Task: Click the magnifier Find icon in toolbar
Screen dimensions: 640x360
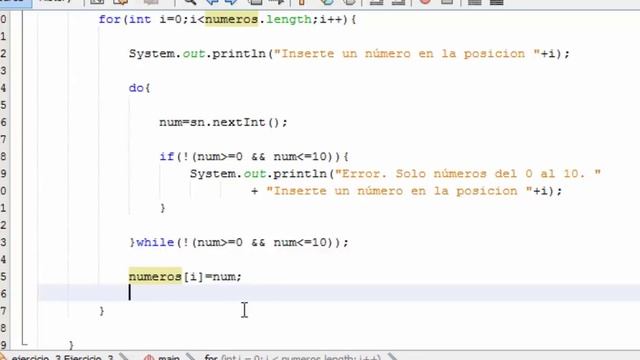Action: 189,2
